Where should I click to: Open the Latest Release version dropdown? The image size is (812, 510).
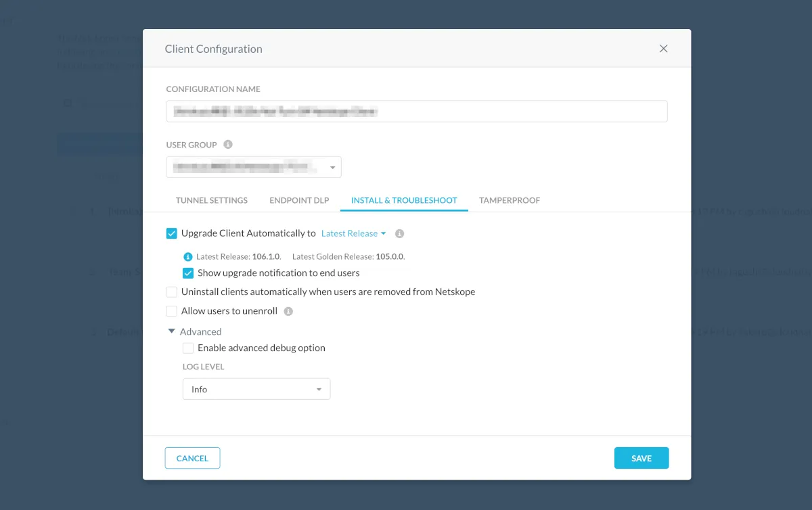pyautogui.click(x=353, y=233)
